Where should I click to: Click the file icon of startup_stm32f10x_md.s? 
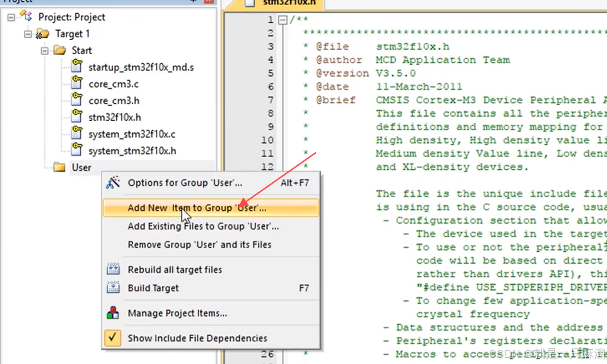click(77, 66)
